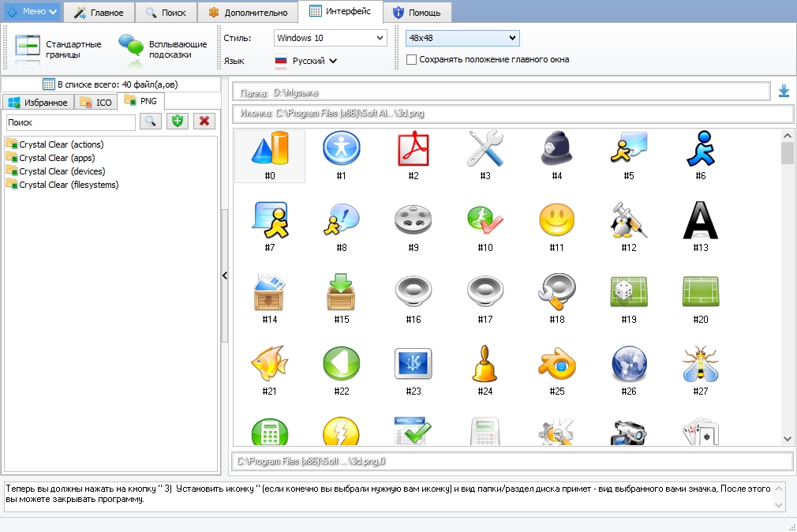Choose the exclamation speech bubble icon #8
The height and width of the screenshot is (532, 797).
[342, 220]
